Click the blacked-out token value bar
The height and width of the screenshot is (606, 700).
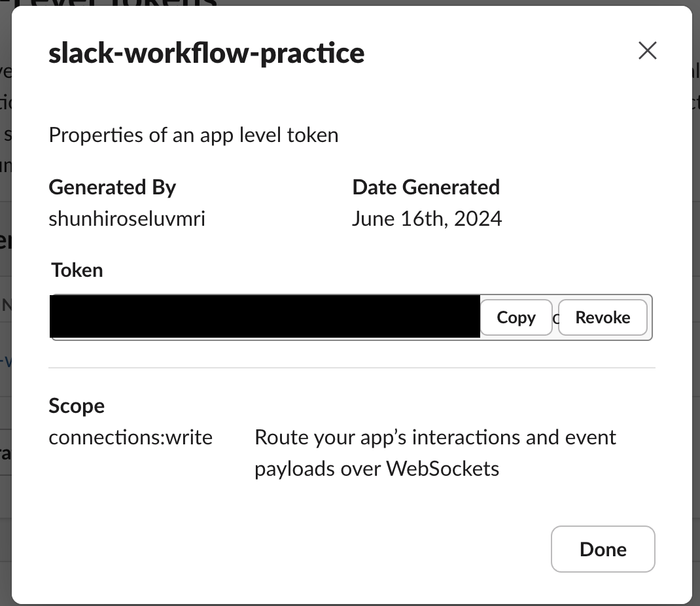tap(264, 317)
